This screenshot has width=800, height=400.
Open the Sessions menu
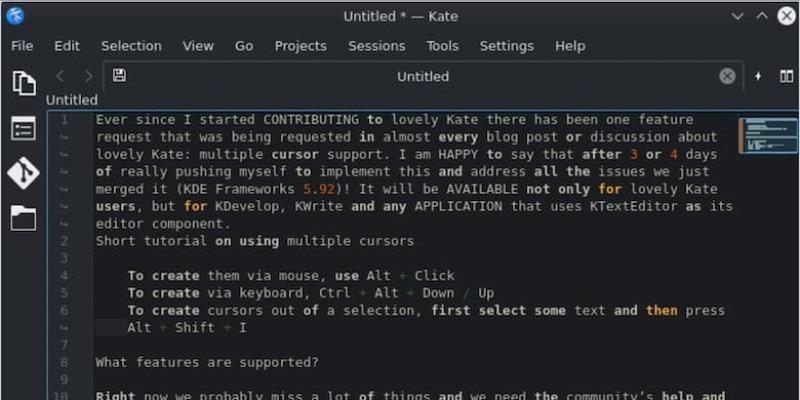(376, 46)
